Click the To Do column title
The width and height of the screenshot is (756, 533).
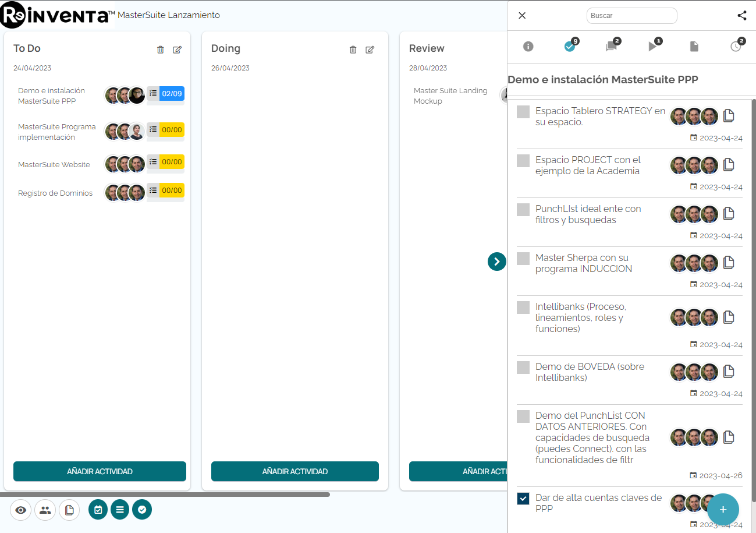(27, 48)
